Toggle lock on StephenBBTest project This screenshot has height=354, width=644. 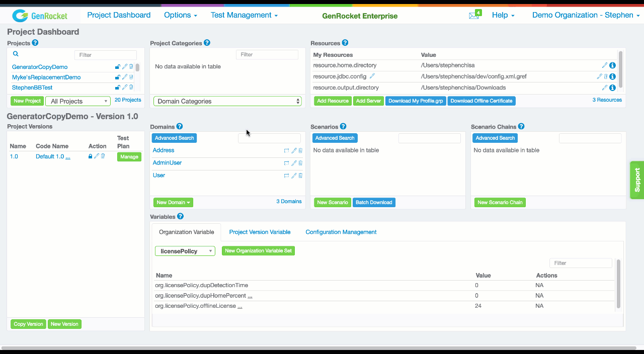tap(118, 87)
